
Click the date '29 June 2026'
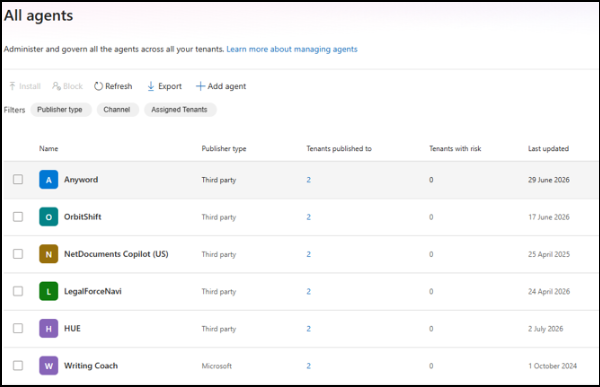click(549, 180)
